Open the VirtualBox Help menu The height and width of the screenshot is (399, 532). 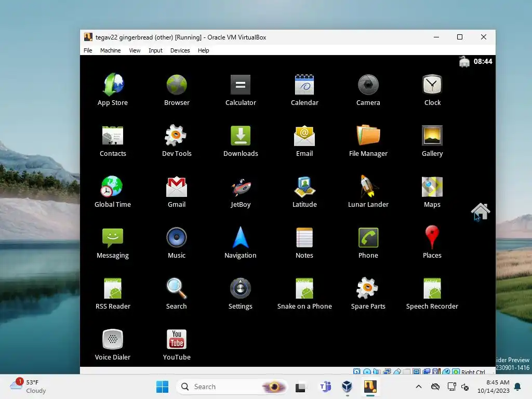point(203,50)
